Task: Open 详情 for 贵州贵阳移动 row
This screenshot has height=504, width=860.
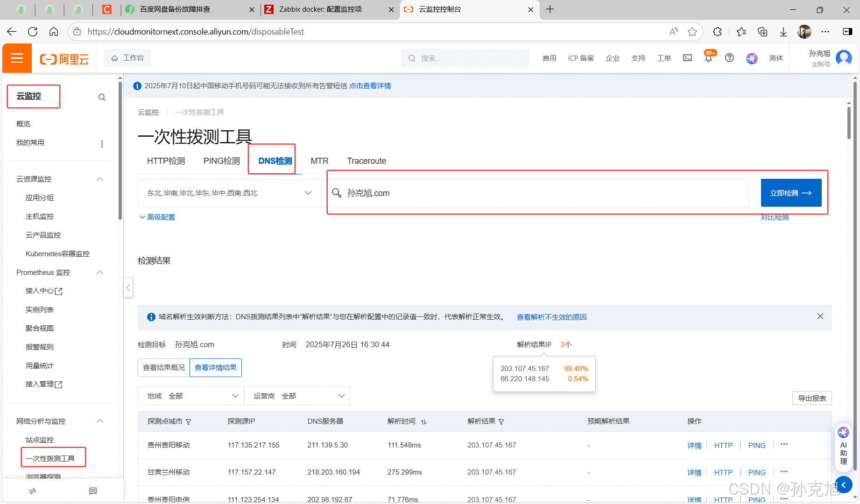Action: tap(694, 445)
